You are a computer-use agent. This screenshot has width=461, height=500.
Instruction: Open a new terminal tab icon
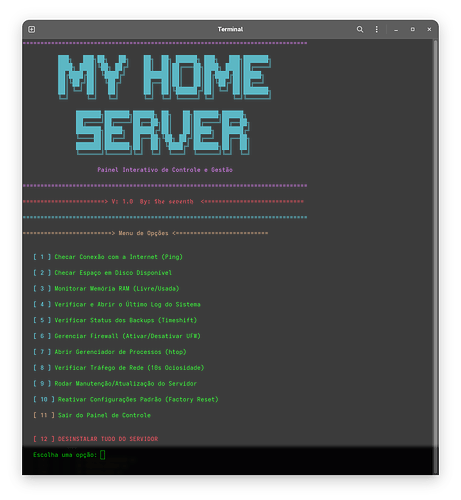click(32, 29)
